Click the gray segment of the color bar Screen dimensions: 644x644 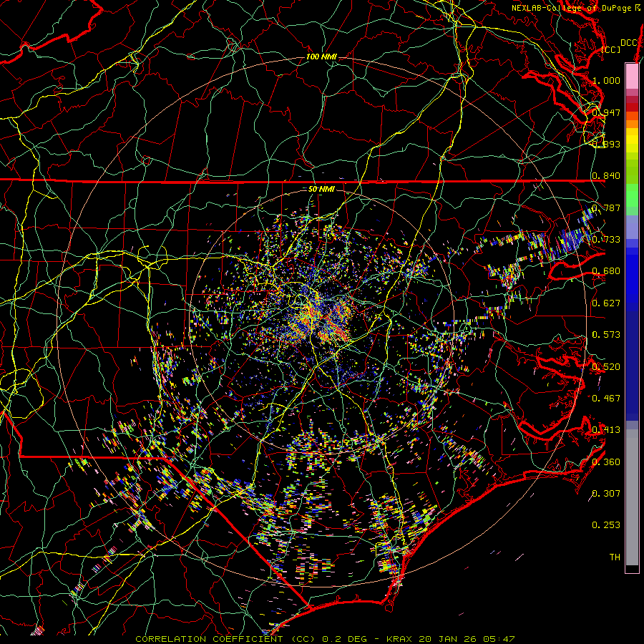point(632,497)
